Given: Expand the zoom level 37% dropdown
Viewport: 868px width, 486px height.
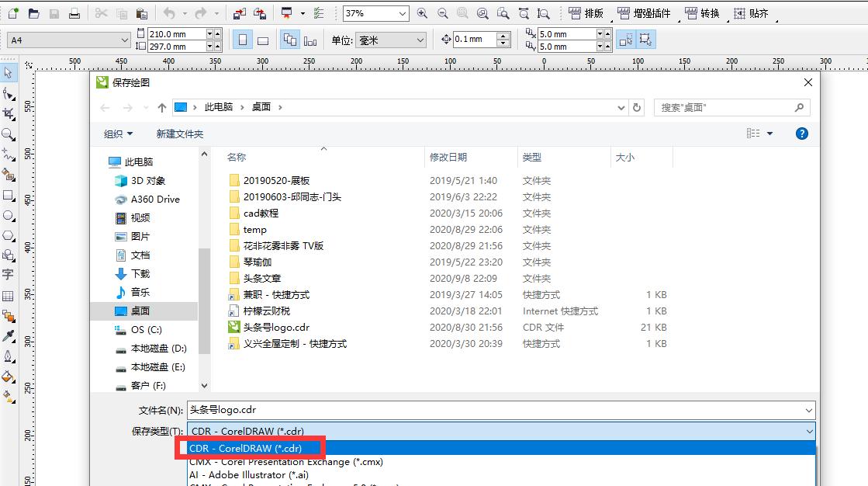Looking at the screenshot, I should pyautogui.click(x=403, y=12).
